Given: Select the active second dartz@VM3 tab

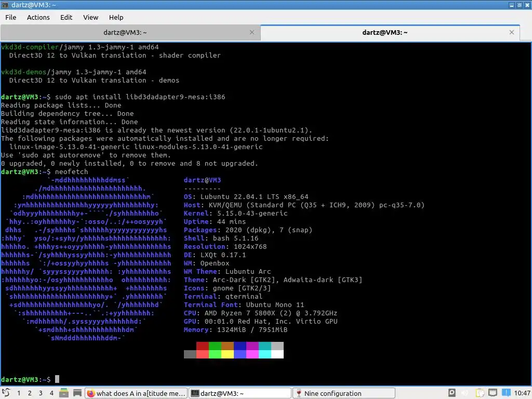Looking at the screenshot, I should [x=385, y=33].
